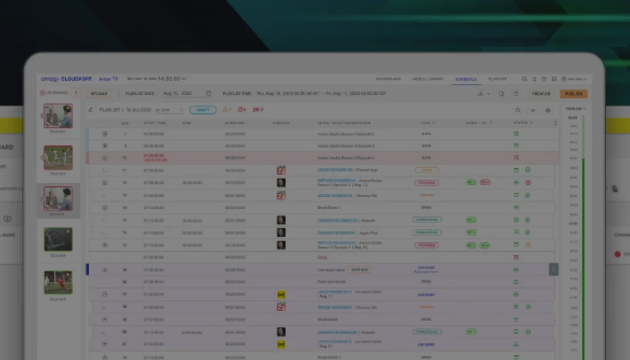Open the asset link in Nescafe row
This screenshot has width=630, height=360.
point(338,220)
